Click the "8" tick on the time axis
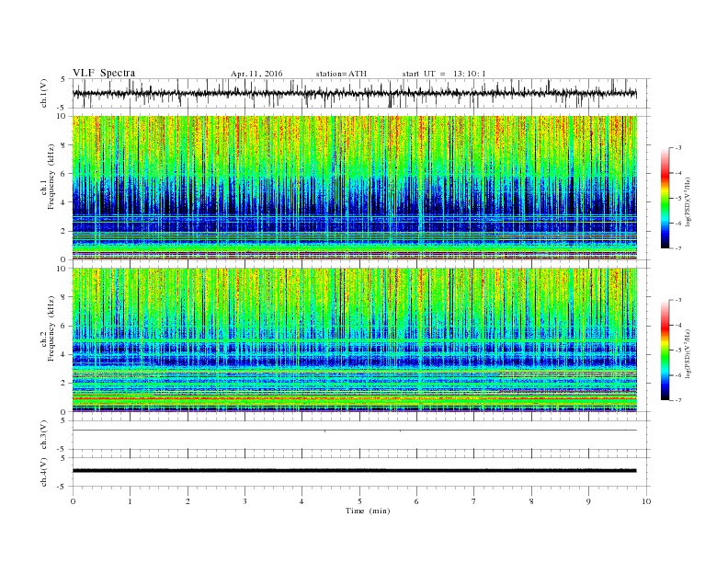Screen dimensions: 728x563 [531, 501]
